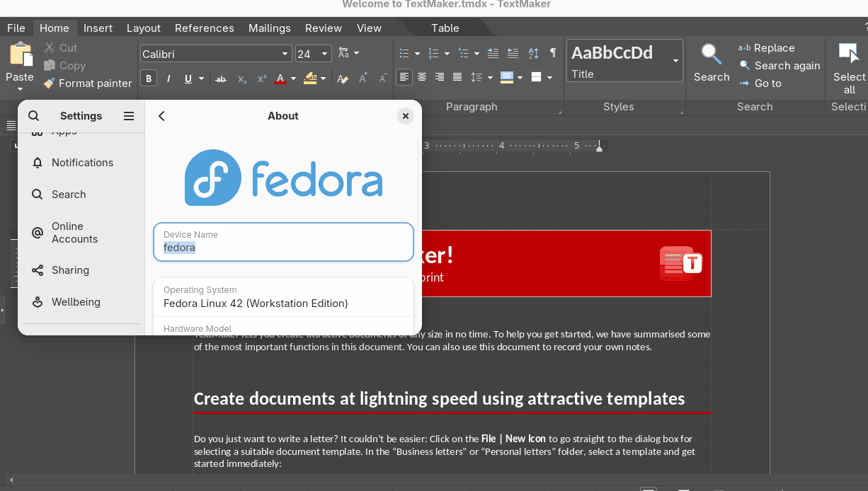This screenshot has height=491, width=868.
Task: Click the Device Name text field
Action: 283,242
